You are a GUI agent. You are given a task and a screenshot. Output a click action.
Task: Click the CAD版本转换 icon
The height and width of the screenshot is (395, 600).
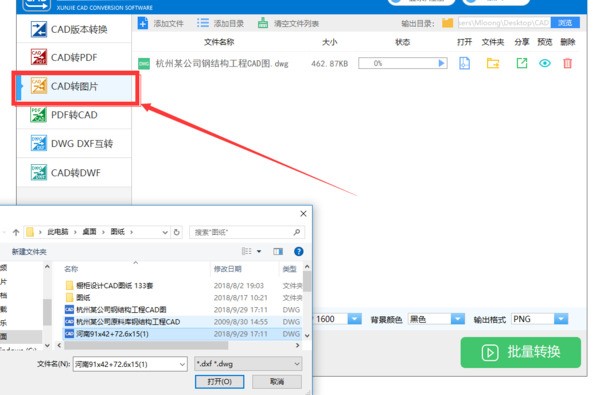pyautogui.click(x=39, y=29)
